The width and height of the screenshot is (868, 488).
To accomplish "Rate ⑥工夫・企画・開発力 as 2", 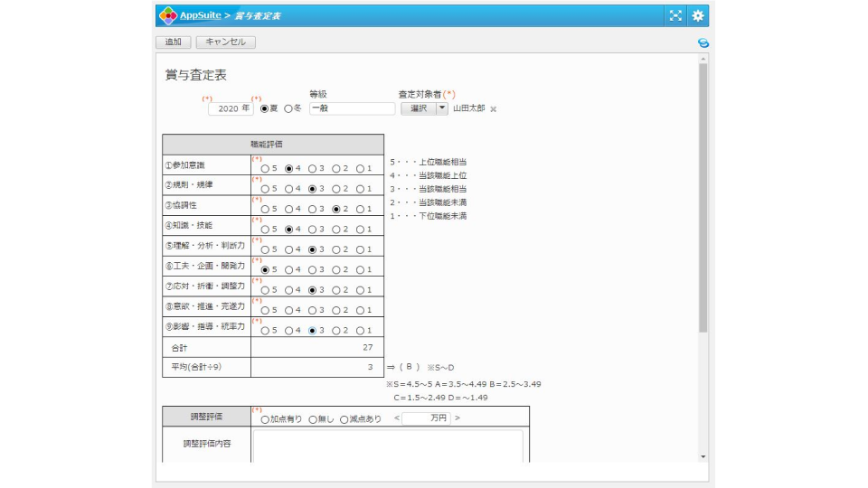I will click(x=336, y=270).
